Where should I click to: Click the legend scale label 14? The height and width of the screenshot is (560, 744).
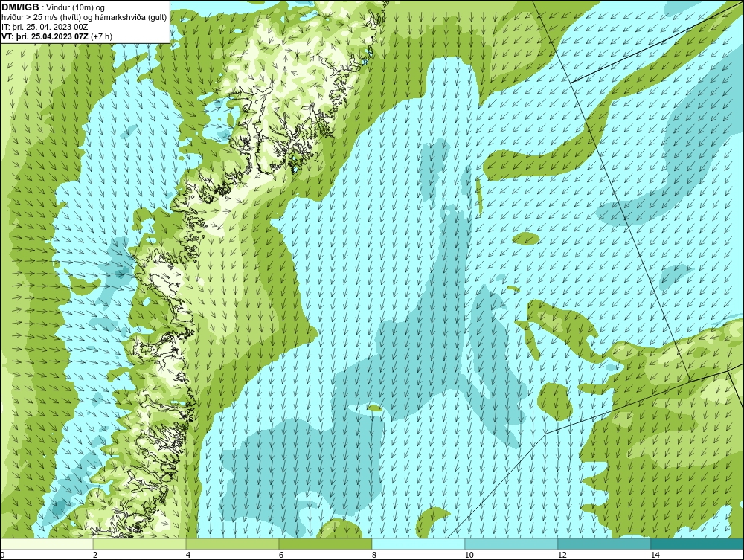[x=655, y=555]
